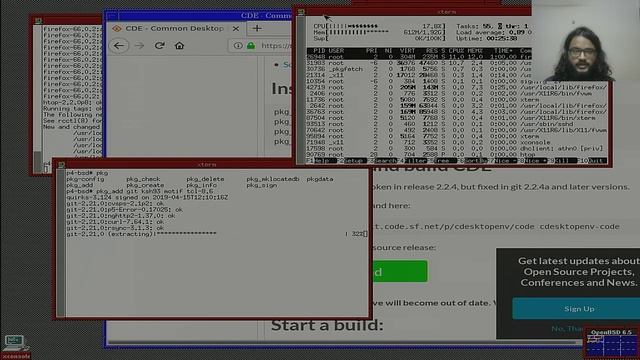Click the htop Mem usage meter bar
Viewport: 640px width, 360px height.
380,33
